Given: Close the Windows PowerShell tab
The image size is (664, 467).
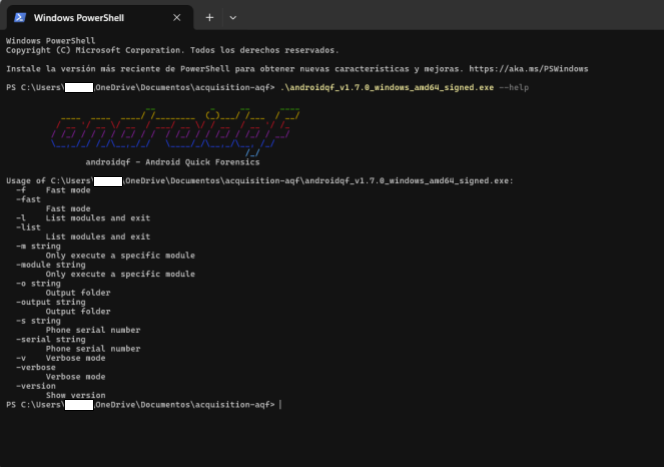Looking at the screenshot, I should point(177,17).
